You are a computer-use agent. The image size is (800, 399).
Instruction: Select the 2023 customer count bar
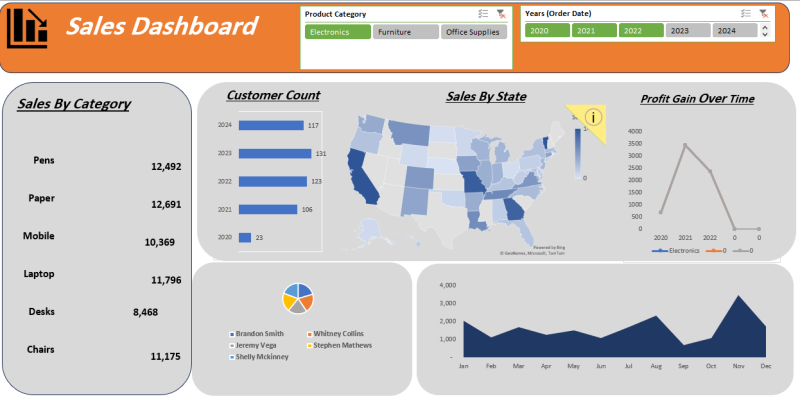(x=275, y=154)
